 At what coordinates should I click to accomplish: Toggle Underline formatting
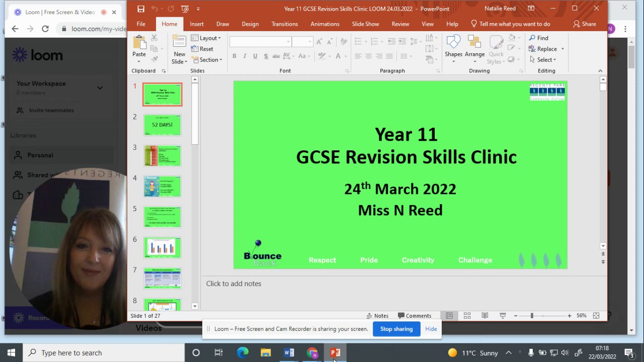[255, 56]
